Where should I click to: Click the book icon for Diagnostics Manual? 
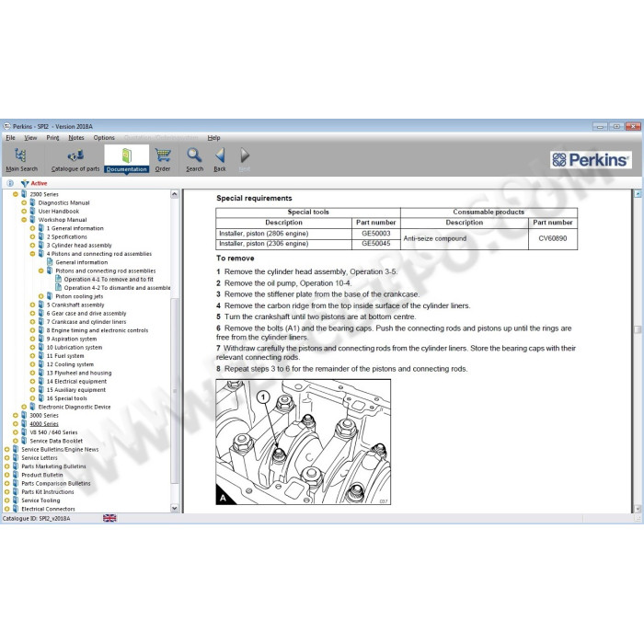pos(32,202)
